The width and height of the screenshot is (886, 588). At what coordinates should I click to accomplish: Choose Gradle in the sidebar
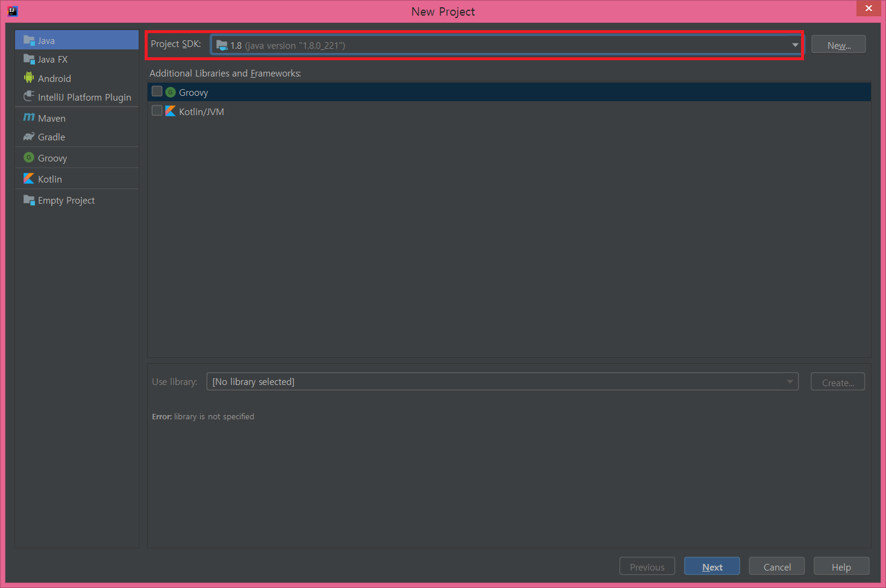click(77, 137)
